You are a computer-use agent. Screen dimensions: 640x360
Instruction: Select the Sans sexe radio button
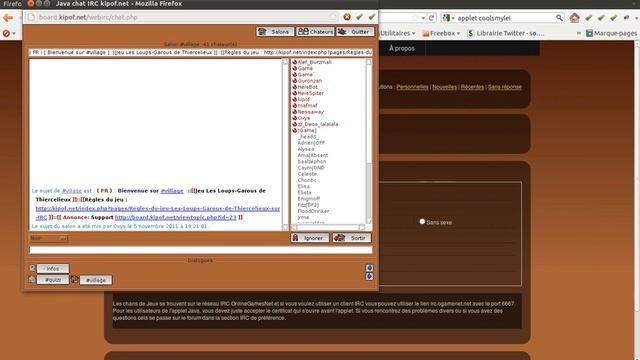coord(422,222)
